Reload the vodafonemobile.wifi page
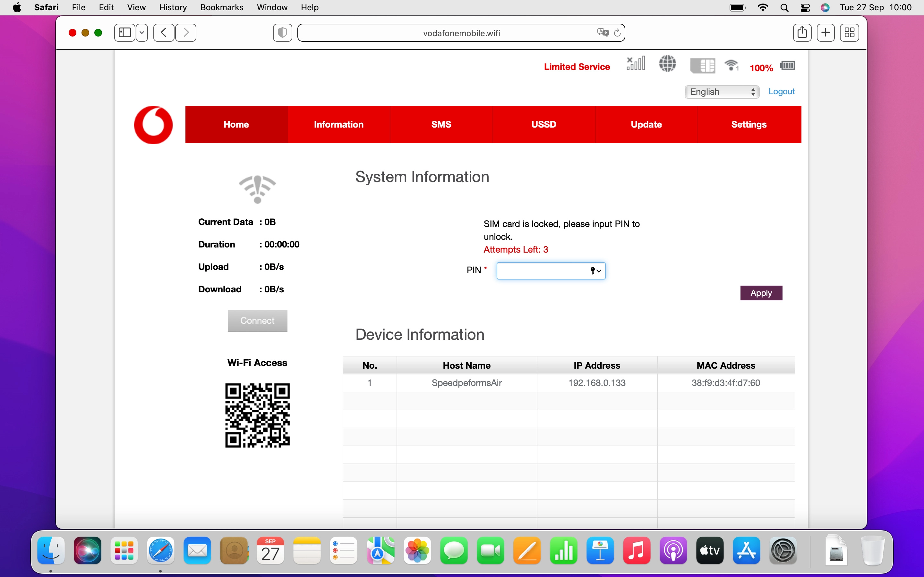The height and width of the screenshot is (577, 924). coord(617,33)
